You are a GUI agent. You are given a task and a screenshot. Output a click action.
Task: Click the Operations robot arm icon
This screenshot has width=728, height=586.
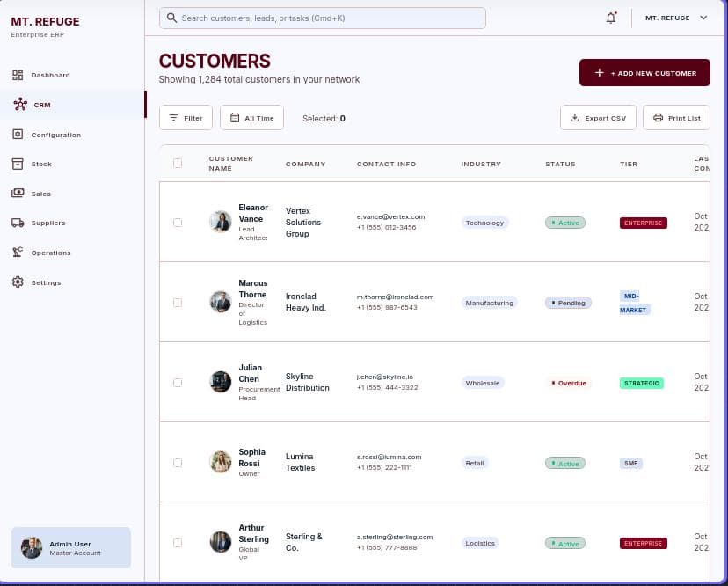18,252
